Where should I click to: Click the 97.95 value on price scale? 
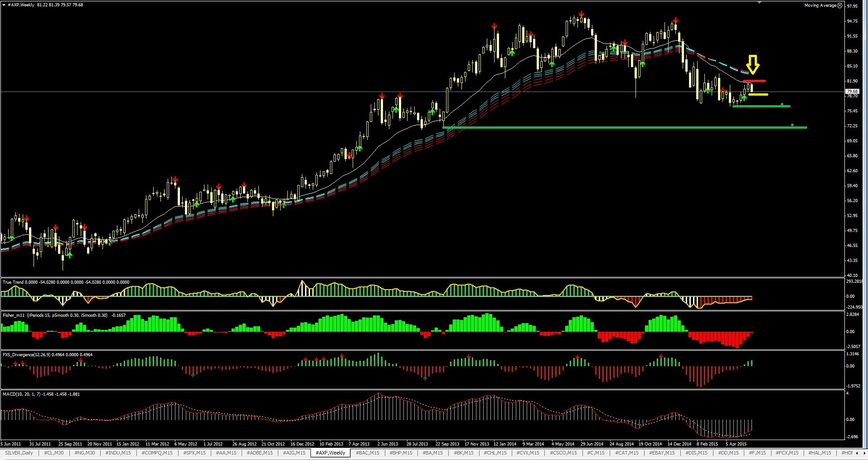tap(852, 6)
